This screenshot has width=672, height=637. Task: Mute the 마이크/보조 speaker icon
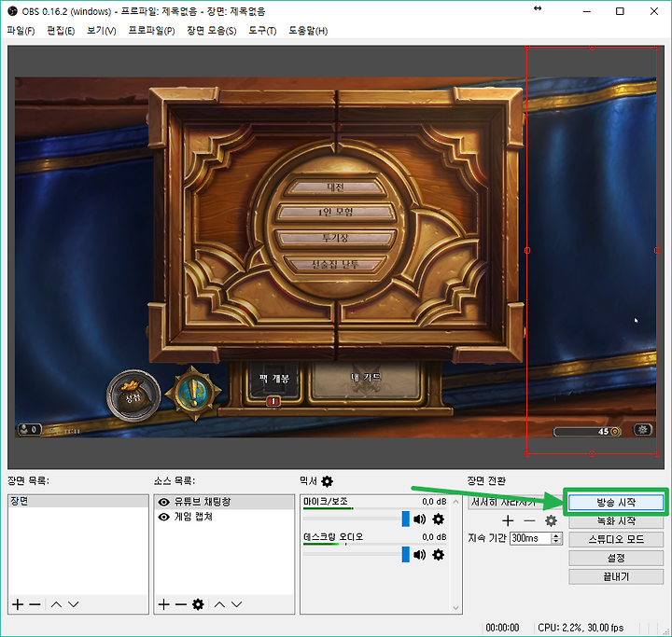pyautogui.click(x=420, y=519)
